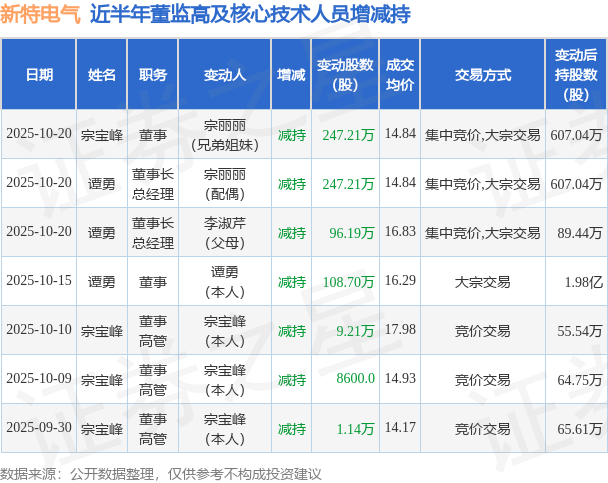Click the 55.54万 holdings value
Screen dimensions: 608x483
point(580,331)
